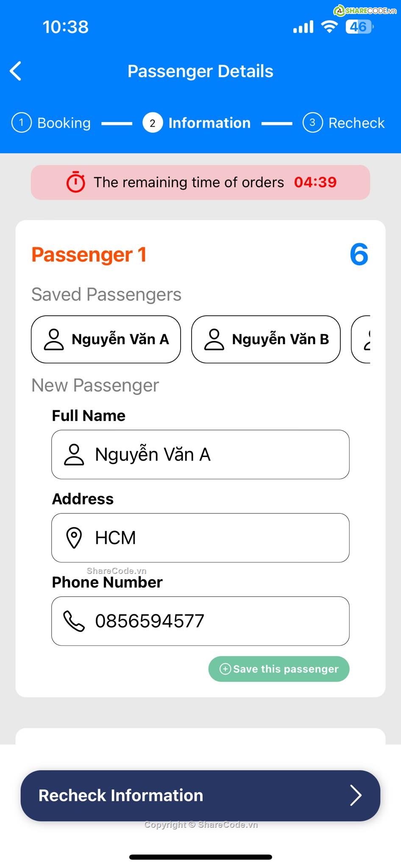The height and width of the screenshot is (868, 401).
Task: Tap the person icon beside Nguyễn Văn B
Action: (x=214, y=339)
